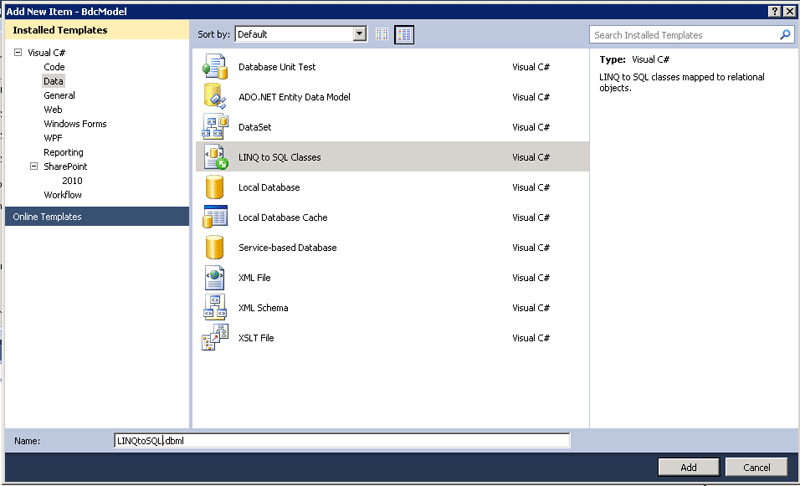This screenshot has width=800, height=486.
Task: Select the Data category
Action: click(x=53, y=81)
